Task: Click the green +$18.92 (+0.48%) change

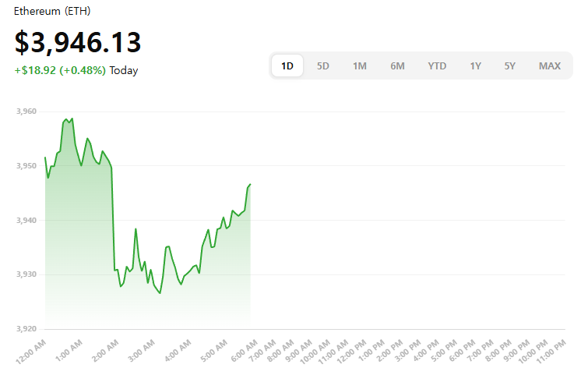Action: coord(60,70)
